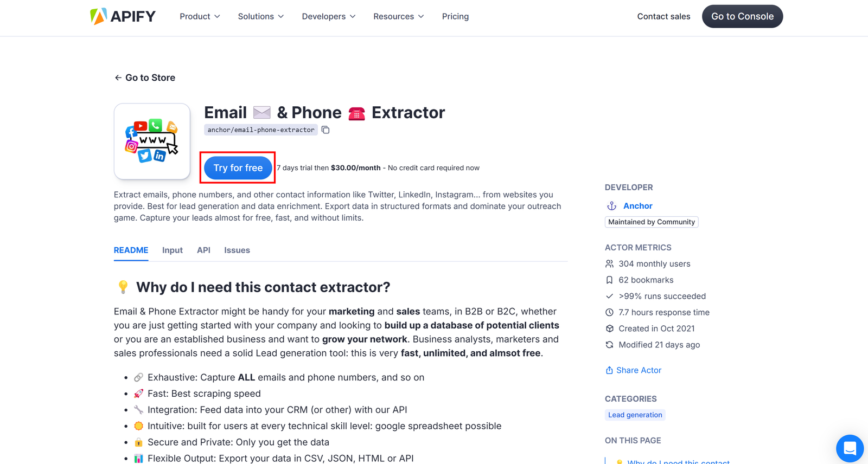The image size is (868, 464).
Task: Open the Issues tab
Action: [x=237, y=250]
